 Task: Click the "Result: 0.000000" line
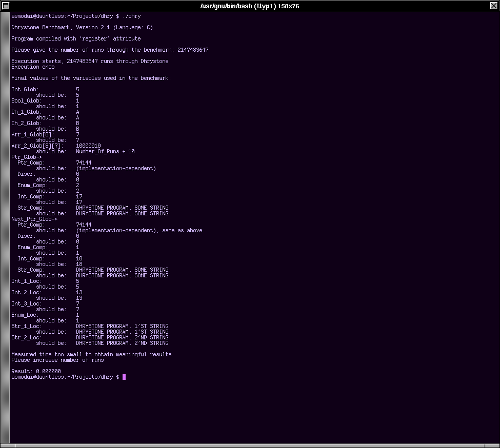pos(36,372)
